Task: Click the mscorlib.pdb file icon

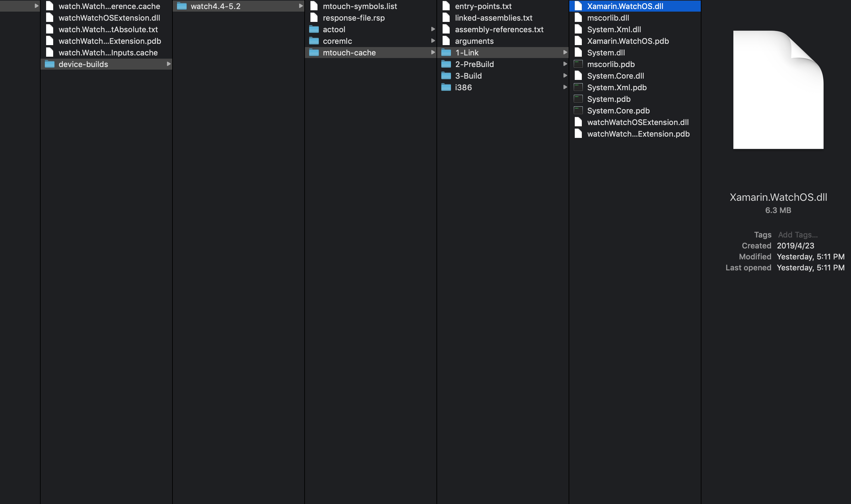Action: click(578, 64)
